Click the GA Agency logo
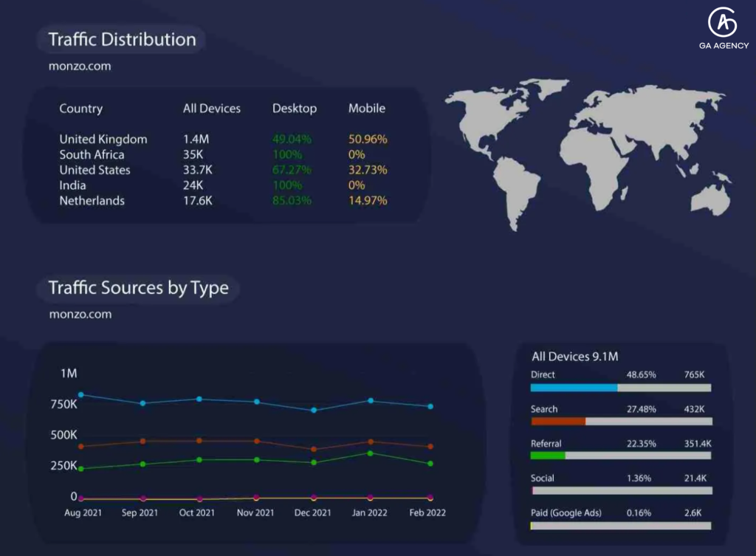The height and width of the screenshot is (556, 756). 724,28
